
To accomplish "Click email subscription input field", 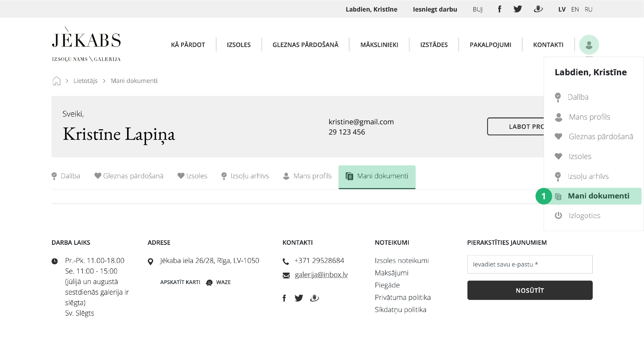I will tap(530, 264).
